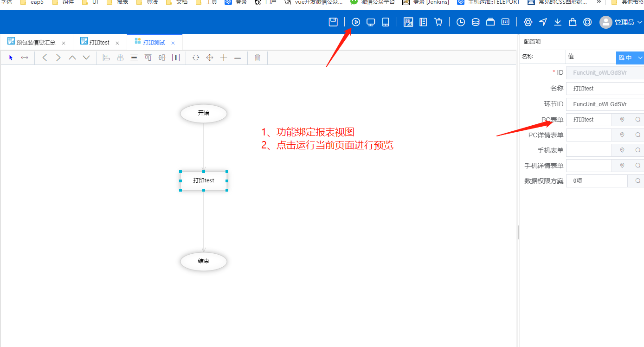644x347 pixels.
Task: Open the mobile tablet preview icon
Action: tap(386, 22)
